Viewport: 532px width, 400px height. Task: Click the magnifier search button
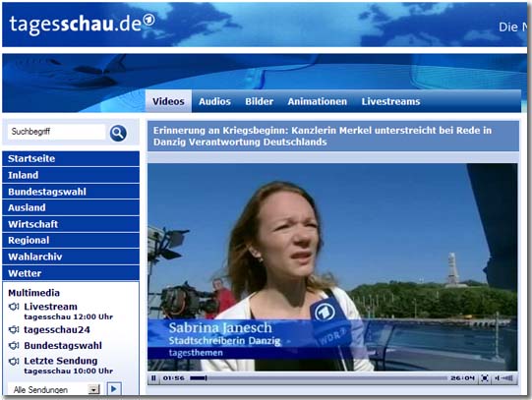(x=118, y=133)
